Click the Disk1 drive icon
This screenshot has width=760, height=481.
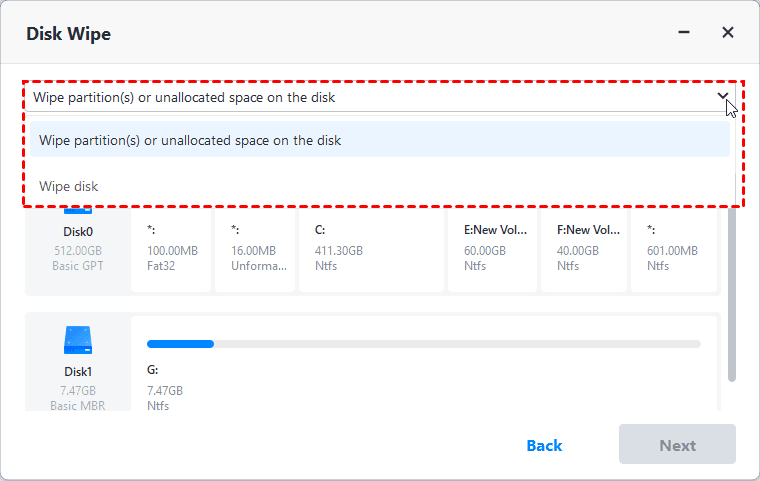point(77,340)
